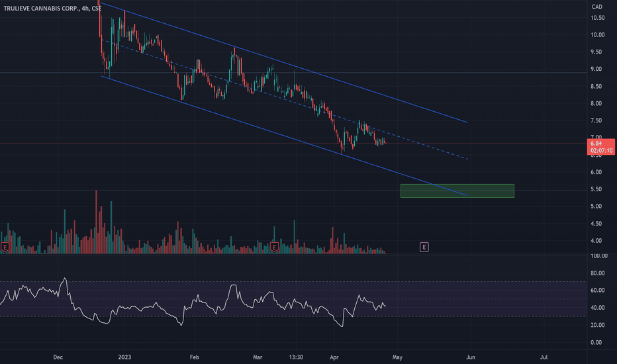The height and width of the screenshot is (364, 617).
Task: Click the 80.00 RSI axis label
Action: (x=597, y=273)
